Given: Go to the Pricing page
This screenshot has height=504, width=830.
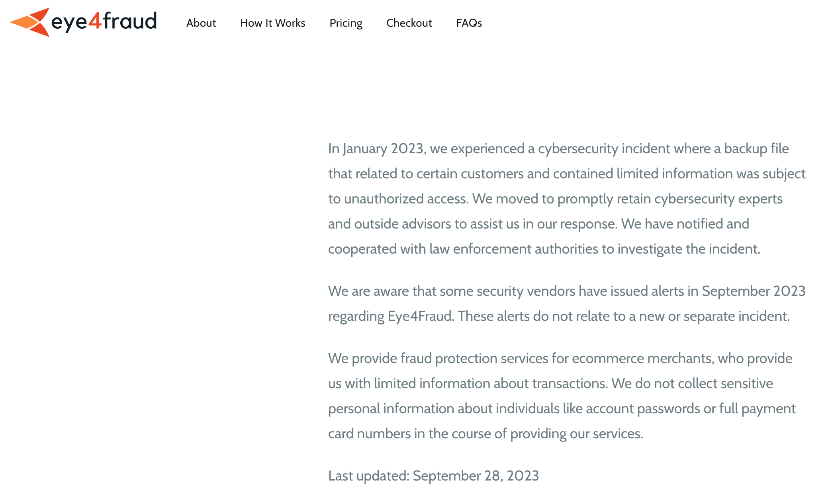Looking at the screenshot, I should (x=346, y=23).
